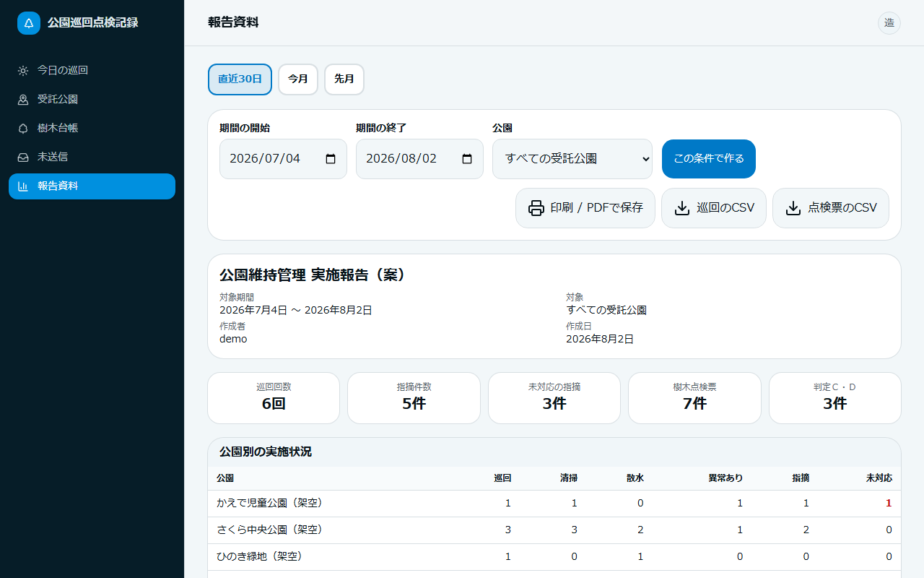Download 点検票のCSV
This screenshot has height=578, width=924.
[831, 208]
